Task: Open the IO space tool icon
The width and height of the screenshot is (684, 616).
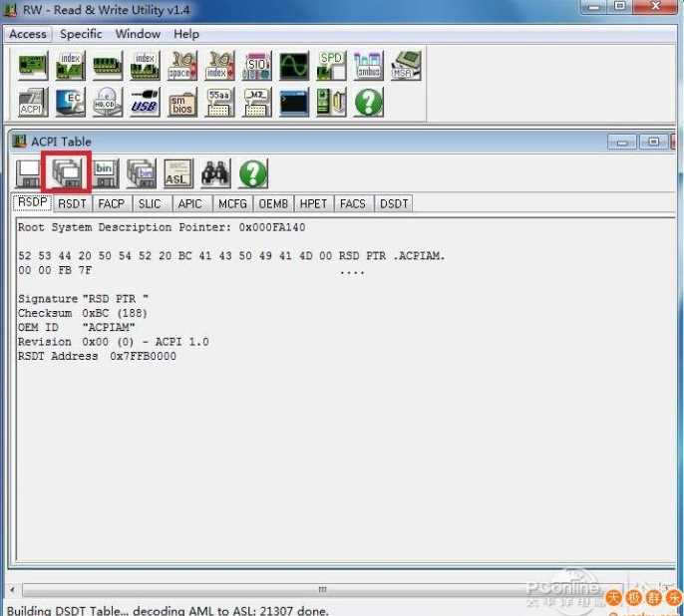Action: tap(181, 66)
